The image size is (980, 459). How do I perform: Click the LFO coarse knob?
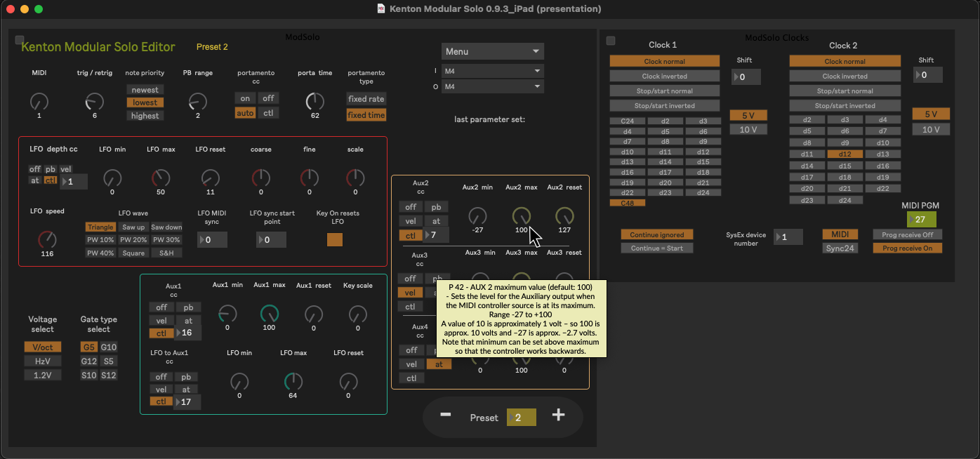point(261,178)
